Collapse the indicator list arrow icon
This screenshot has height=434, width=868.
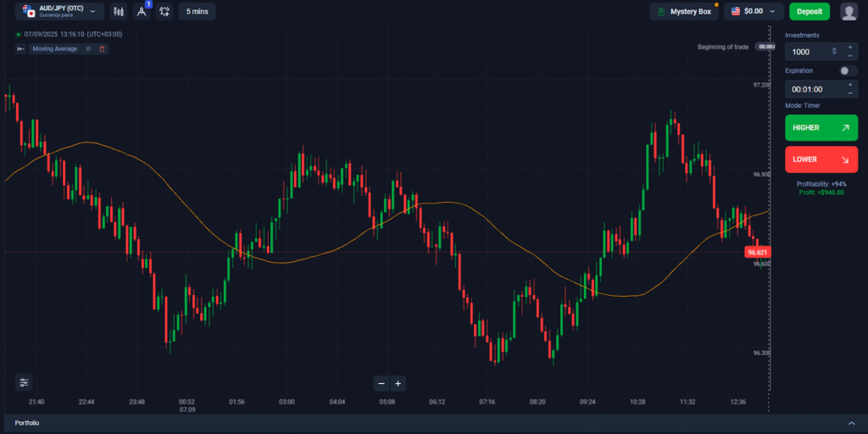[21, 49]
